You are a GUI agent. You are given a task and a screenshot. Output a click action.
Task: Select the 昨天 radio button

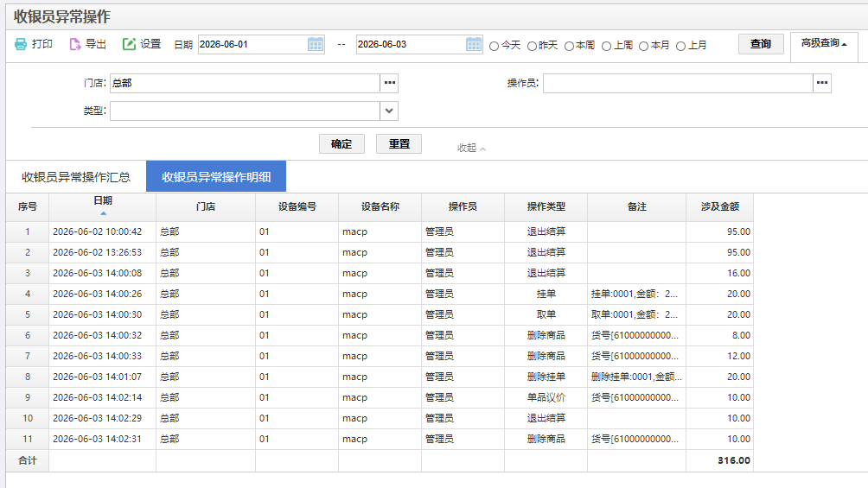coord(532,46)
